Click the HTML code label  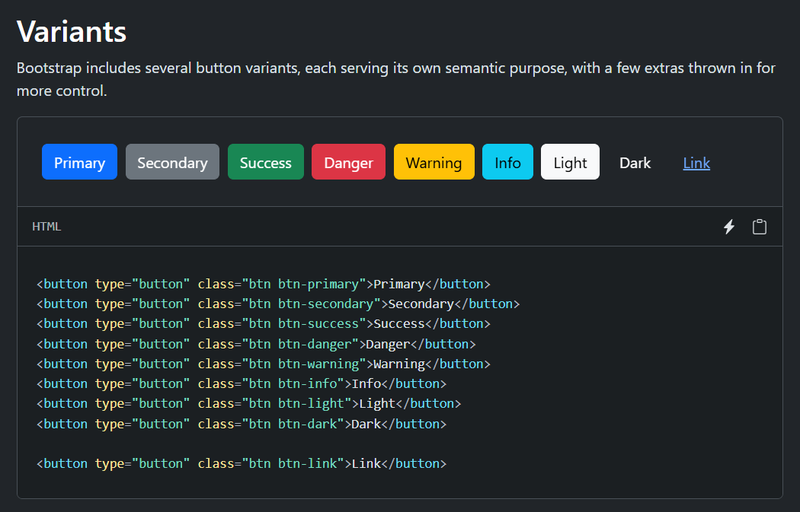pyautogui.click(x=46, y=226)
